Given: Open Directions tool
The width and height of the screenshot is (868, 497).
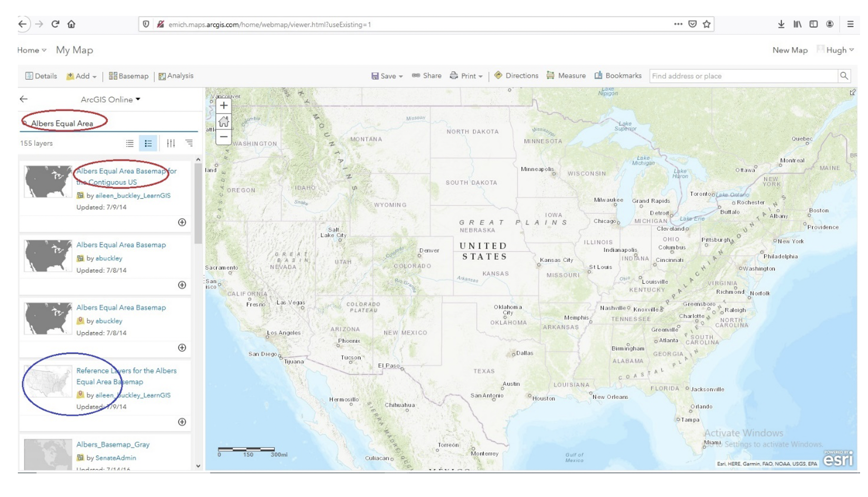Looking at the screenshot, I should point(516,75).
